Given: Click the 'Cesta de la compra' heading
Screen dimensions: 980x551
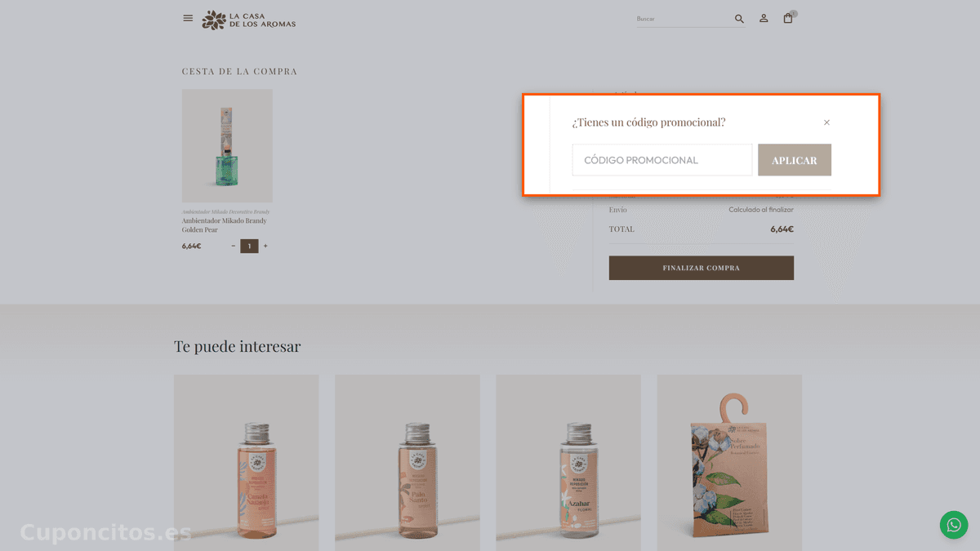Looking at the screenshot, I should point(239,71).
